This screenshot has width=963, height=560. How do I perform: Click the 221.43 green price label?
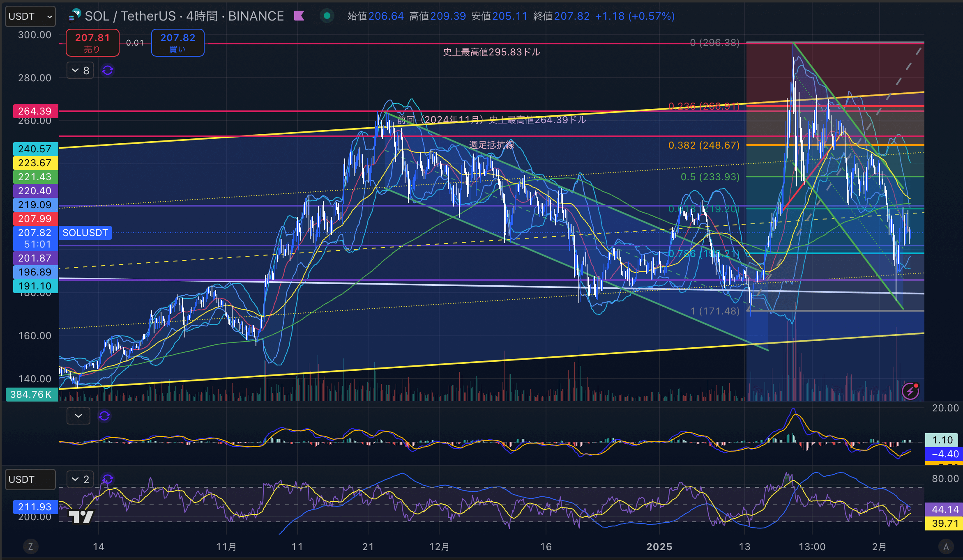coord(35,177)
